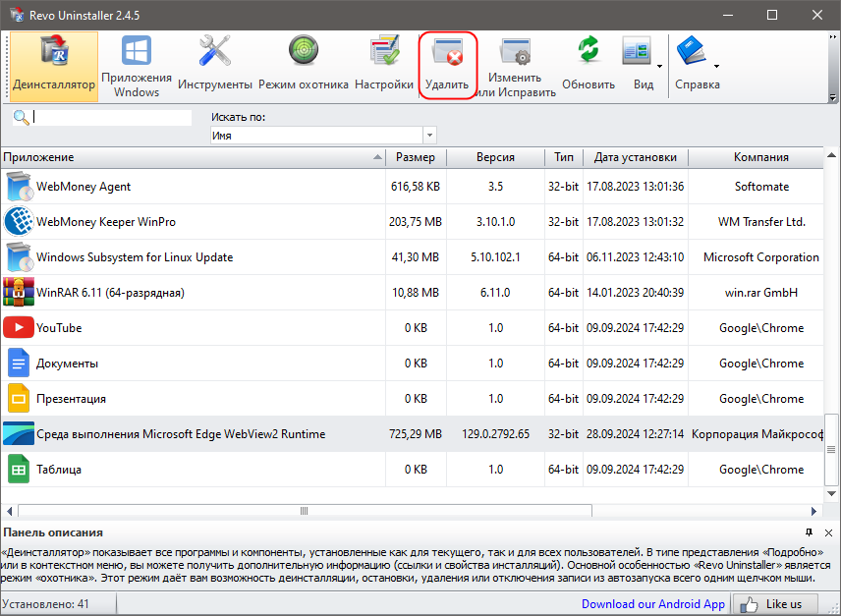
Task: Open Приложения Windows toolbar button
Action: click(137, 67)
